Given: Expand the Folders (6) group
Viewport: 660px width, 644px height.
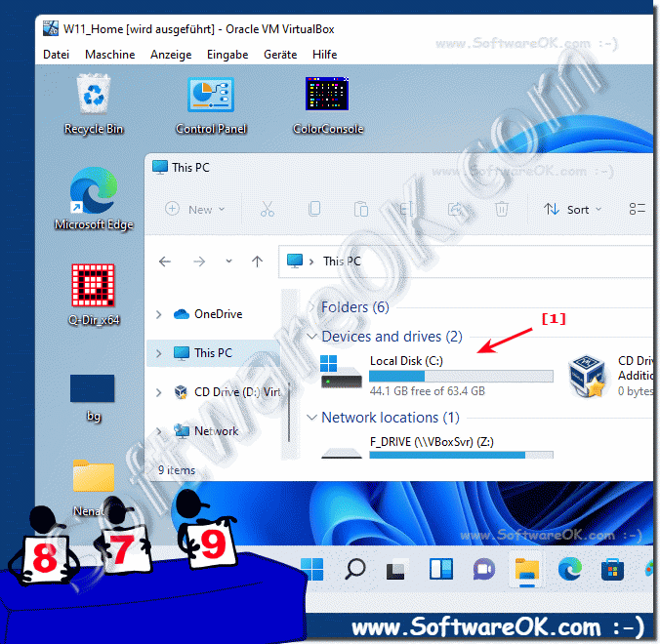Looking at the screenshot, I should coord(311,307).
